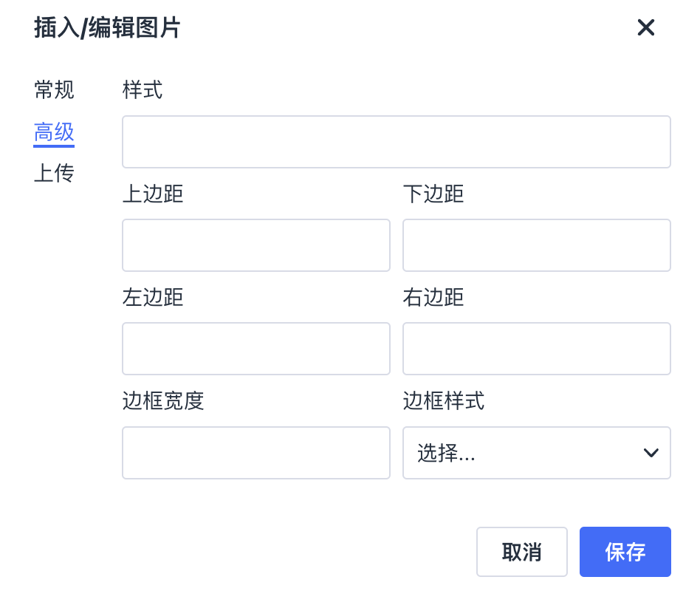Dismiss changes with the 取消 button
This screenshot has height=591, width=700.
click(521, 551)
